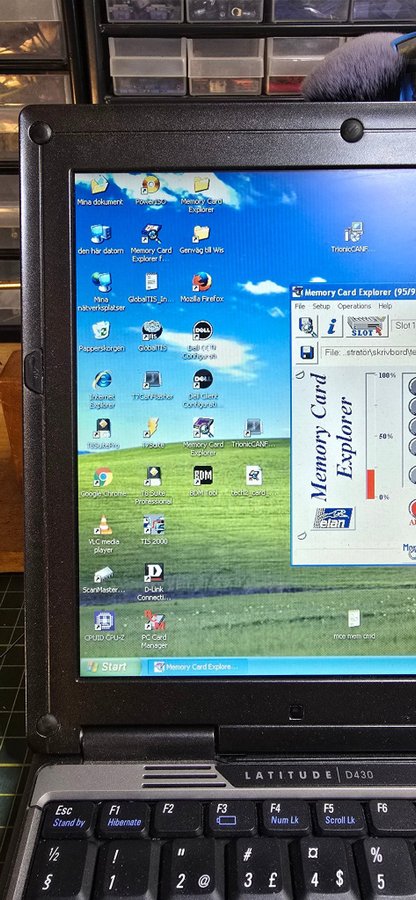Viewport: 416px width, 900px height.
Task: Open the File menu
Action: coord(300,307)
